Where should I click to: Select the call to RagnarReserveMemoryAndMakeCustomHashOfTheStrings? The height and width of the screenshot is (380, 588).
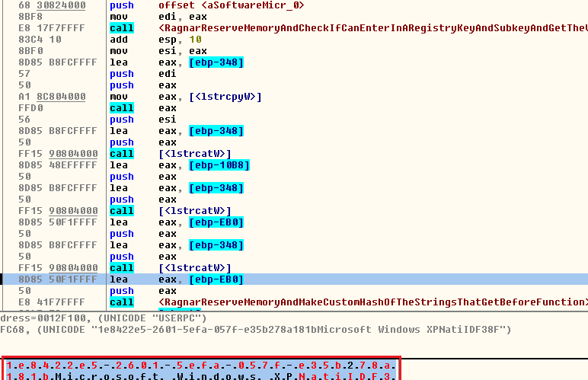click(x=348, y=302)
